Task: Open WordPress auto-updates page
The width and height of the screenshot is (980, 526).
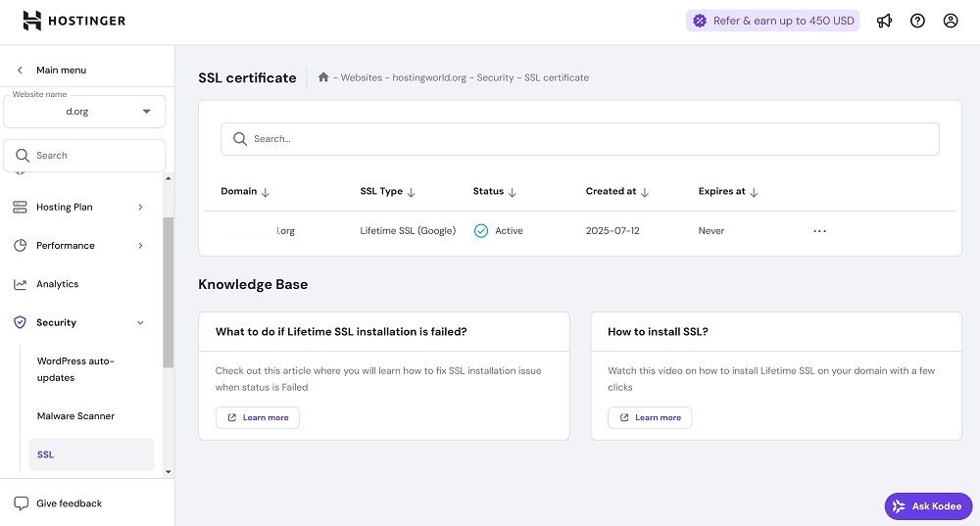Action: point(75,369)
